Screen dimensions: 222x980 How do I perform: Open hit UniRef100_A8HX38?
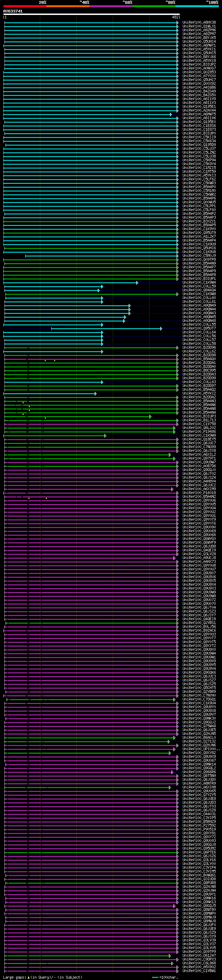(199, 23)
